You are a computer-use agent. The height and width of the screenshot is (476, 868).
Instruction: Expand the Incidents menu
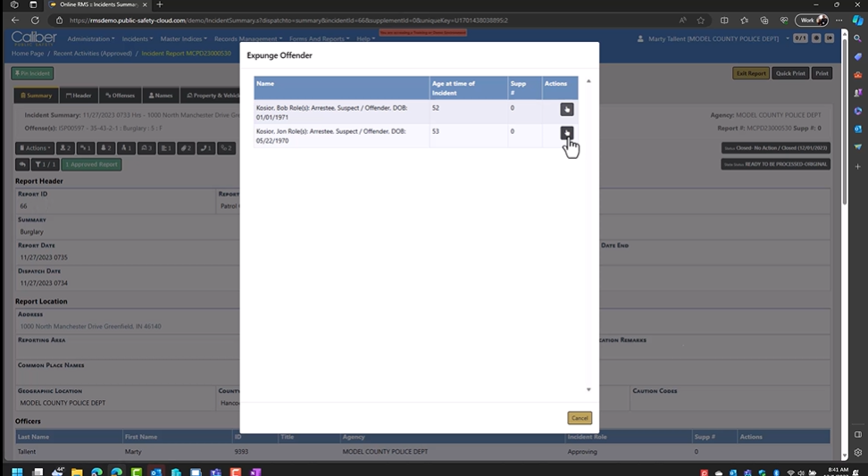click(x=138, y=39)
